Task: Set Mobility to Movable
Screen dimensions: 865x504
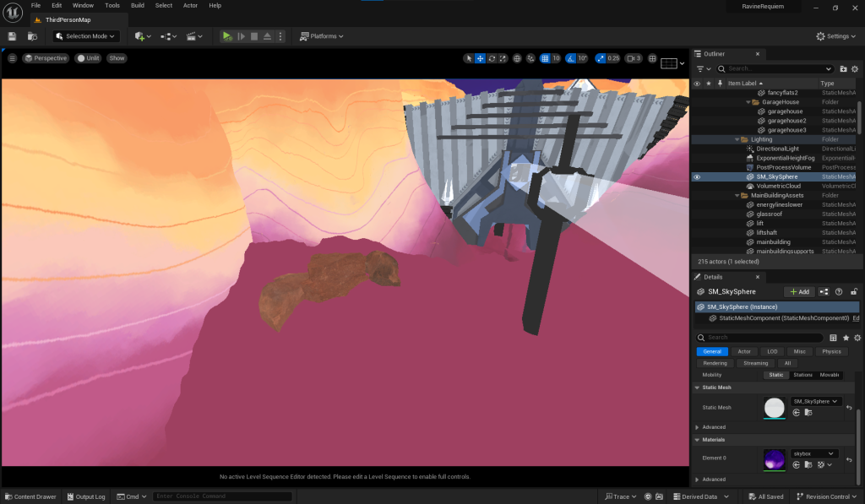Action: (x=830, y=375)
